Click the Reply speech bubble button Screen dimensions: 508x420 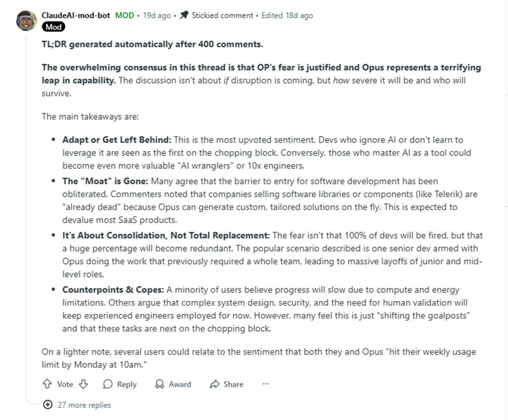tap(120, 384)
